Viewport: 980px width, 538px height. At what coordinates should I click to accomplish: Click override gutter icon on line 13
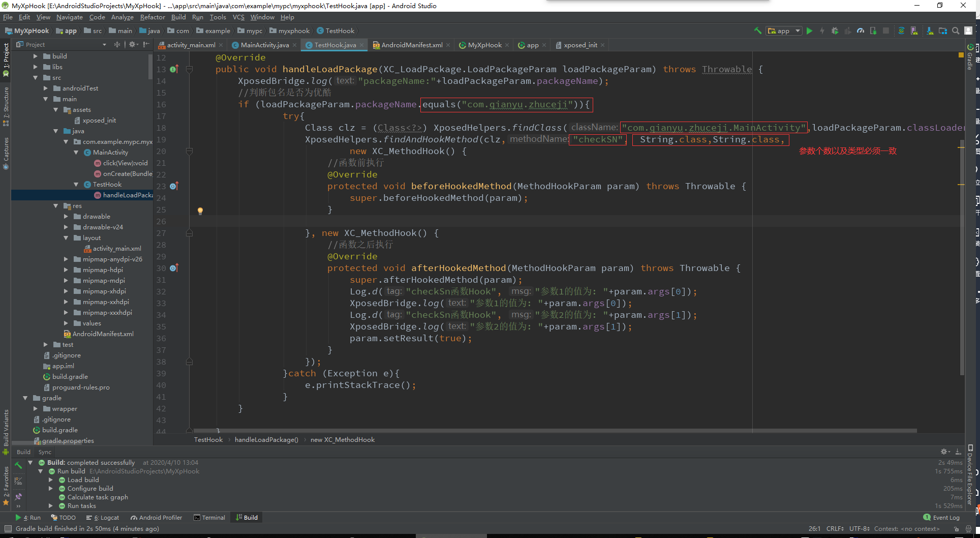pos(174,69)
